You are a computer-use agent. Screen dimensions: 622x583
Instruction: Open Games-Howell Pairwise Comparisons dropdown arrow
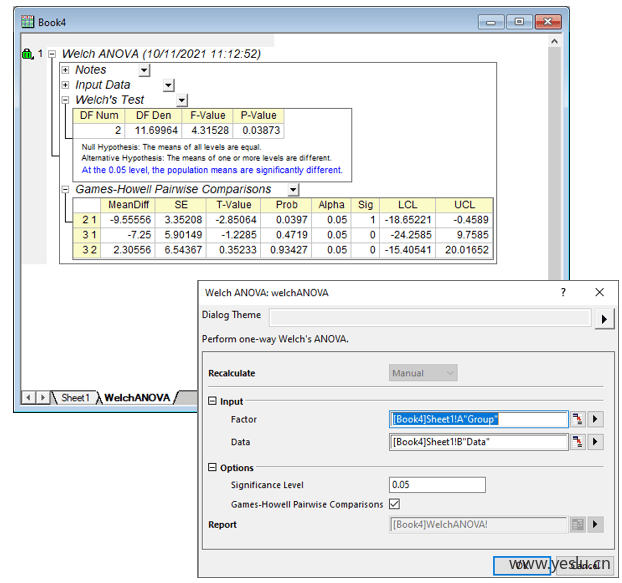(x=293, y=190)
